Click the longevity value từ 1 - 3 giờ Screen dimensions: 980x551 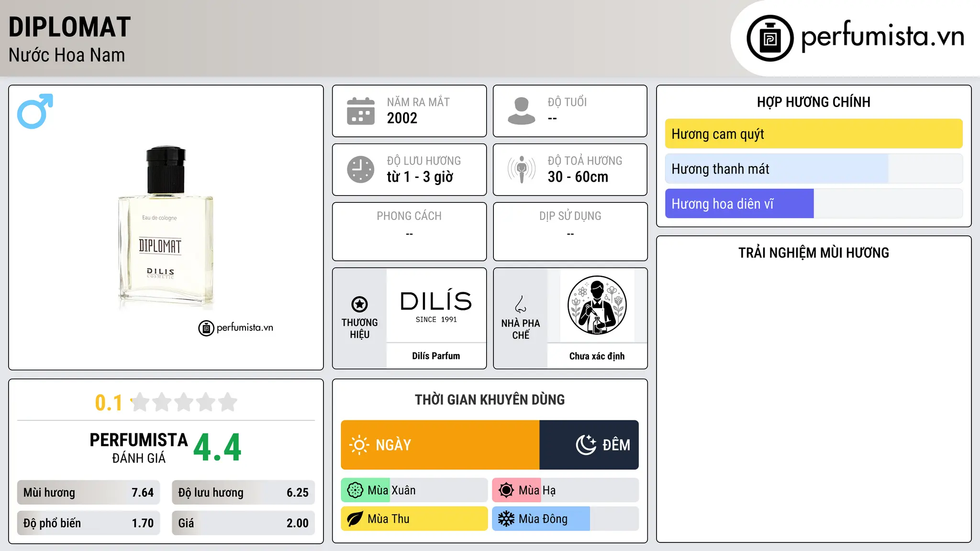click(x=420, y=177)
